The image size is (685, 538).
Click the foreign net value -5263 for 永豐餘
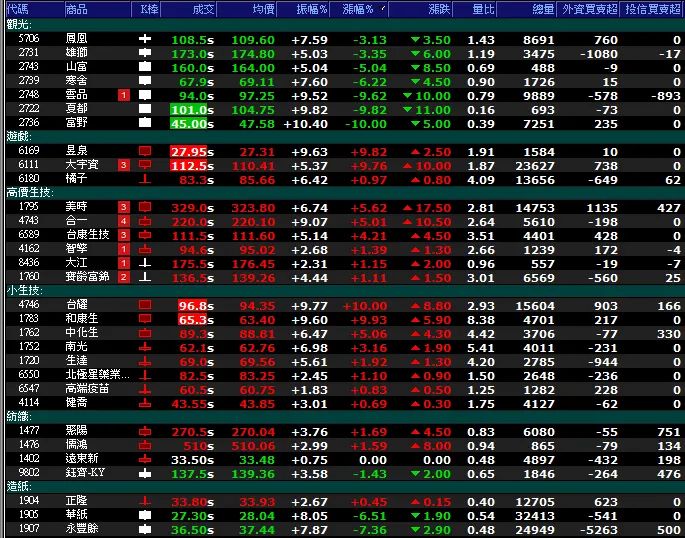599,530
